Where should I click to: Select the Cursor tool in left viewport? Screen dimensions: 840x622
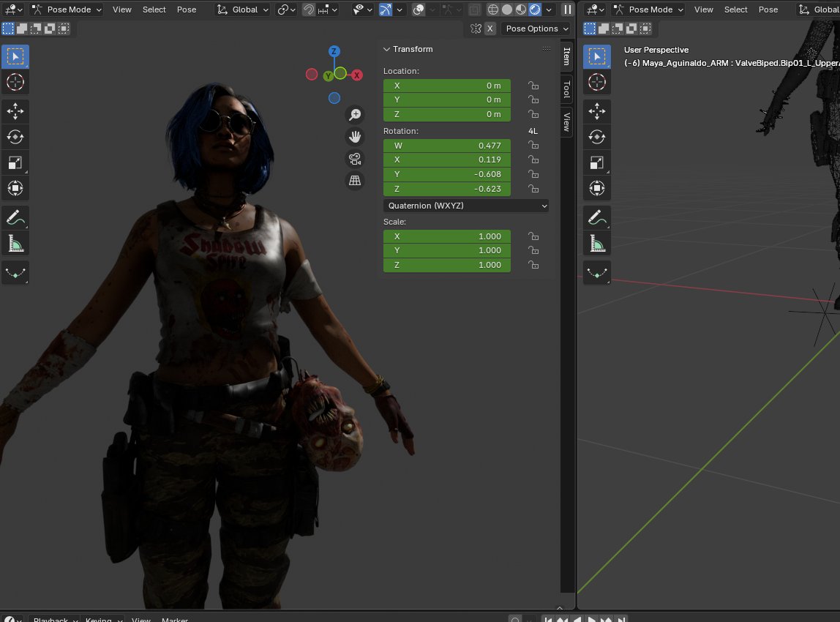tap(15, 82)
